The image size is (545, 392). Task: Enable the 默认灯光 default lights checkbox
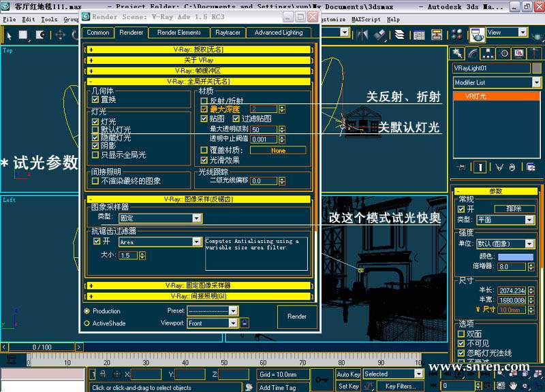95,130
